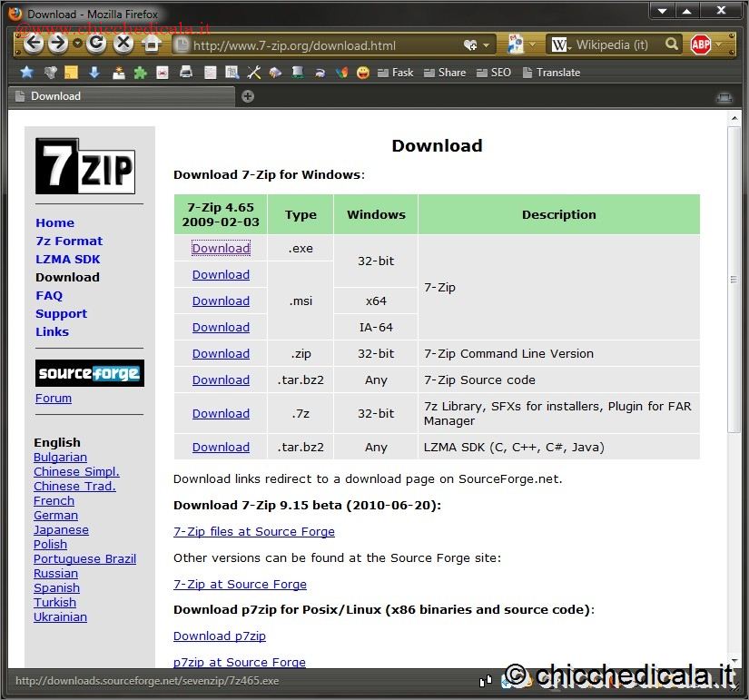Open the Fask bookmarks folder
Viewport: 749px width, 700px height.
click(x=395, y=73)
